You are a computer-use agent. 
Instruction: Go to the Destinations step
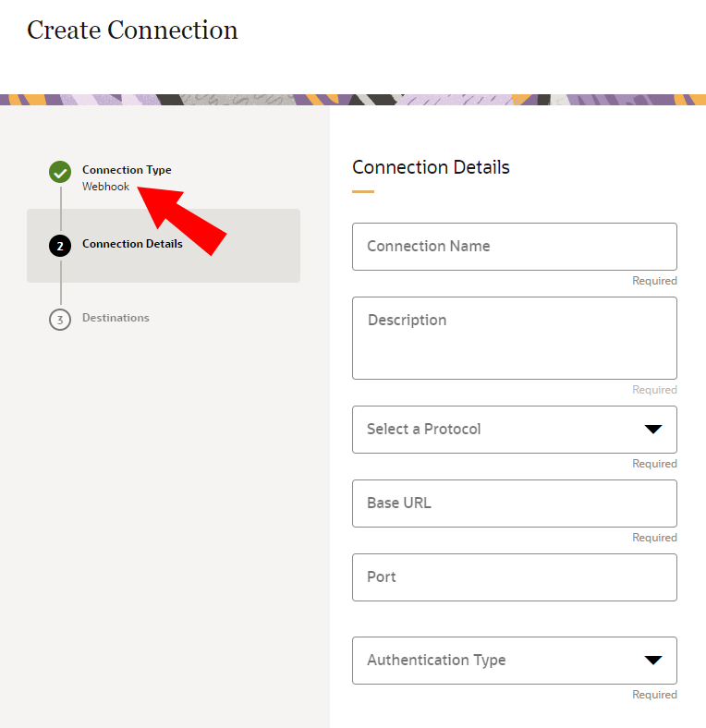coord(116,318)
